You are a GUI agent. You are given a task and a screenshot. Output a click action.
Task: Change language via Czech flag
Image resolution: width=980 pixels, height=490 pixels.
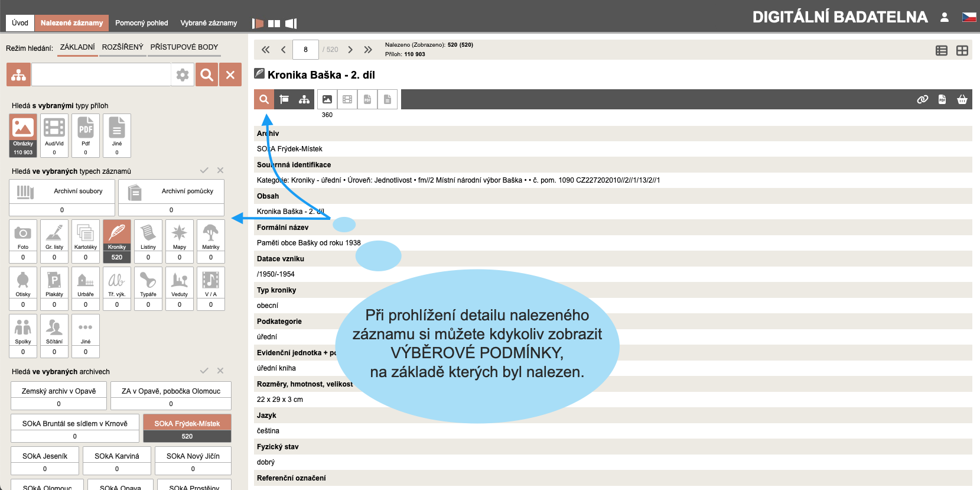(969, 17)
